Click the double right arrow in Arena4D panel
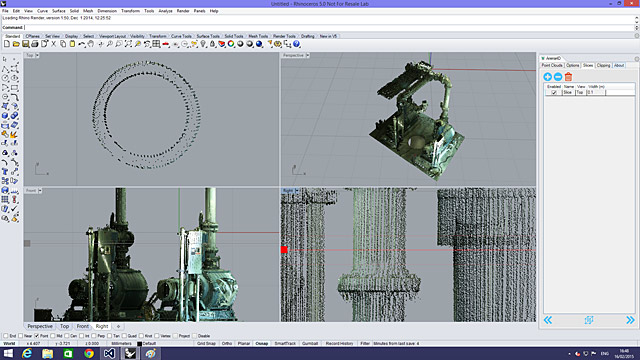 (630, 320)
